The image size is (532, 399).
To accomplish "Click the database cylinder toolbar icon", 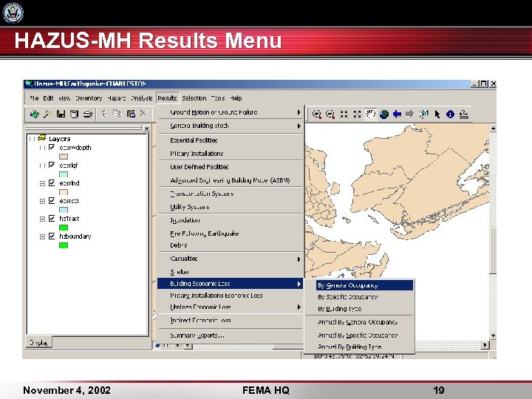I will (74, 114).
